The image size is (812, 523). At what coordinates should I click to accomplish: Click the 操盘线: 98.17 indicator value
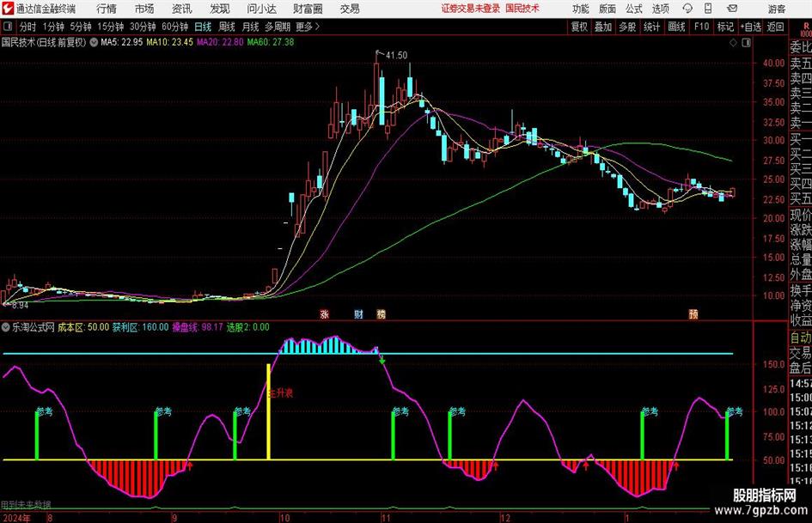[x=198, y=327]
